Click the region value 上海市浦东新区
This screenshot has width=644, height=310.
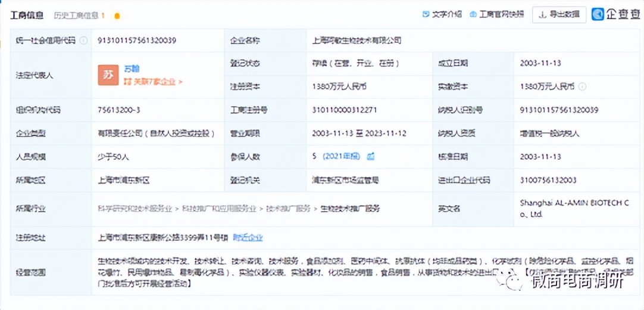point(124,180)
